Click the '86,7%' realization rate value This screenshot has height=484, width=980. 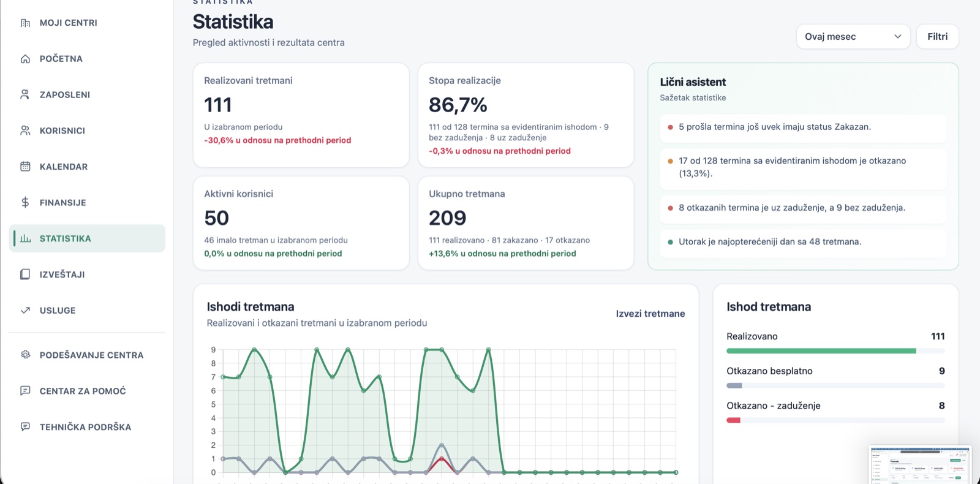(458, 105)
